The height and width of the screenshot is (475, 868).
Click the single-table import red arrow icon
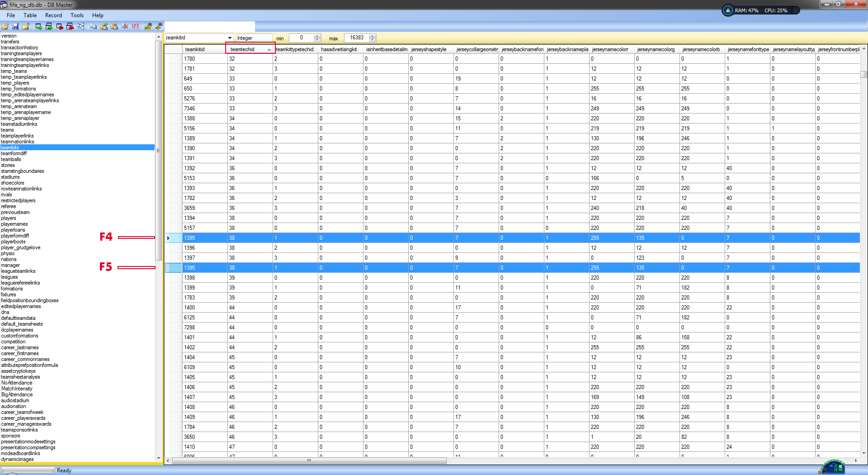pos(60,27)
